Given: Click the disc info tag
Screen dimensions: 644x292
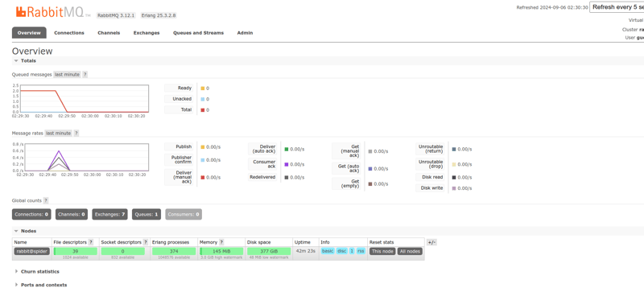Looking at the screenshot, I should pyautogui.click(x=341, y=251).
